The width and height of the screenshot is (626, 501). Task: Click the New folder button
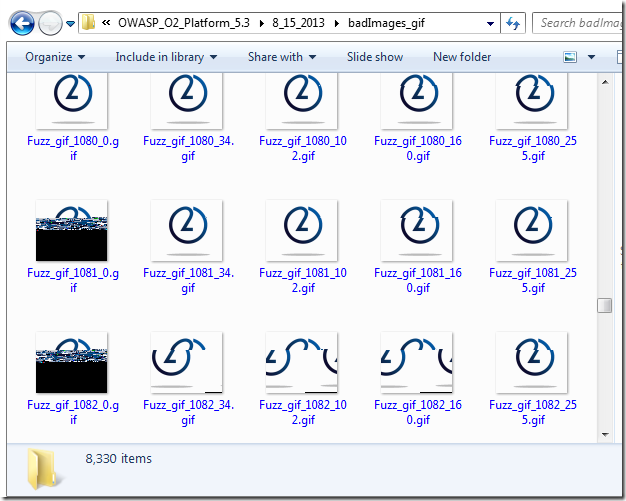pyautogui.click(x=462, y=57)
